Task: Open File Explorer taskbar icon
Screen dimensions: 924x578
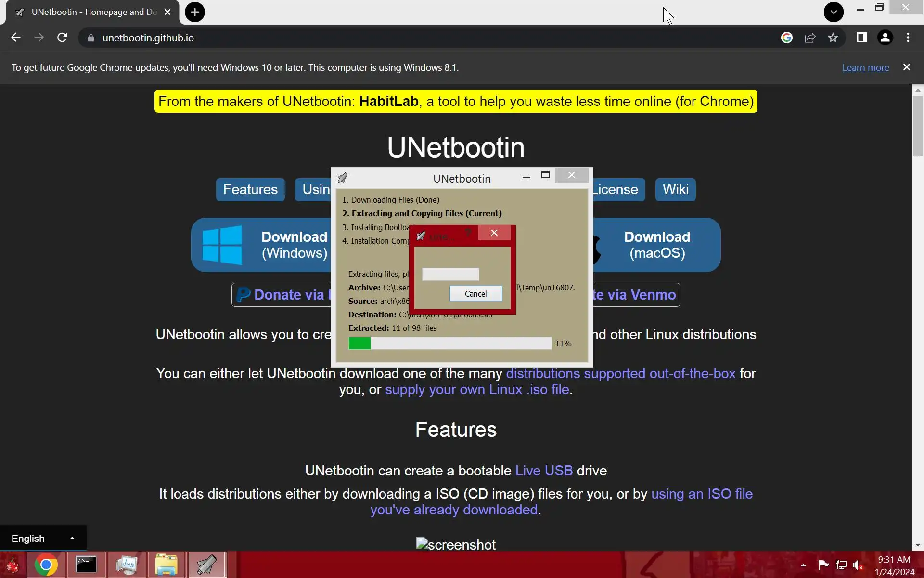Action: 166,565
